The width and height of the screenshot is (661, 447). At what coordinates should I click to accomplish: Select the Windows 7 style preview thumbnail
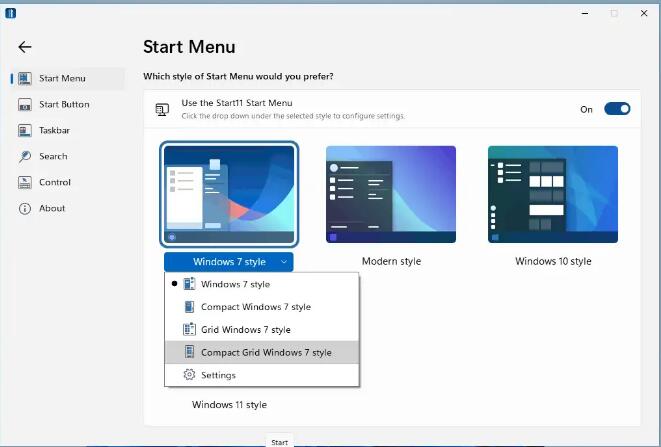(x=229, y=194)
